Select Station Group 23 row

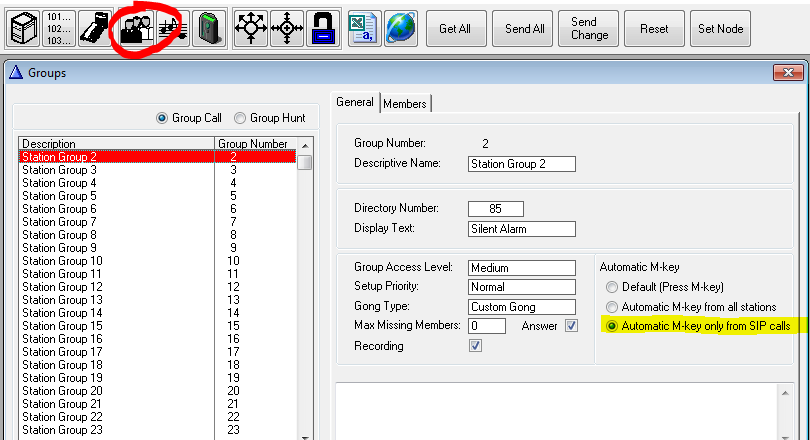click(158, 430)
